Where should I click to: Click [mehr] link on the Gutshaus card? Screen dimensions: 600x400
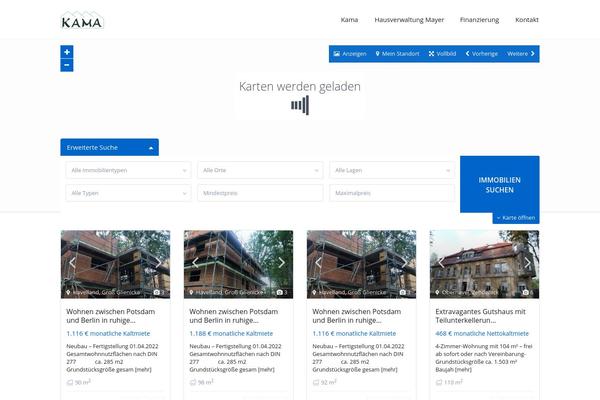point(463,370)
